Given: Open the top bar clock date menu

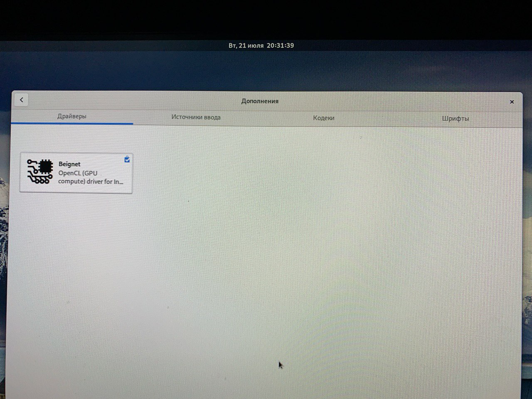Looking at the screenshot, I should click(x=261, y=46).
